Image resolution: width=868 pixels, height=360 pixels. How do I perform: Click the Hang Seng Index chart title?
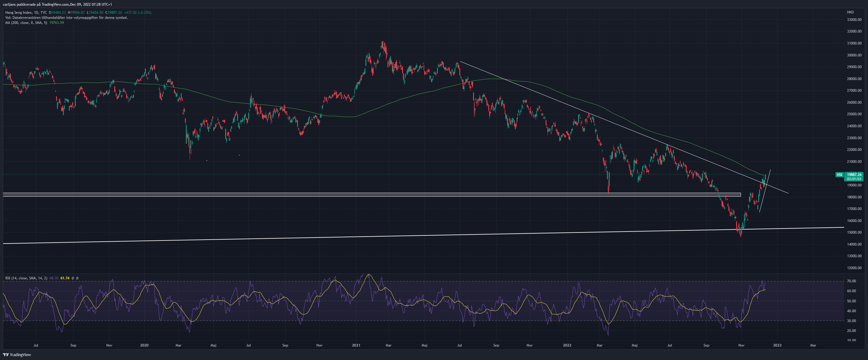[x=19, y=13]
